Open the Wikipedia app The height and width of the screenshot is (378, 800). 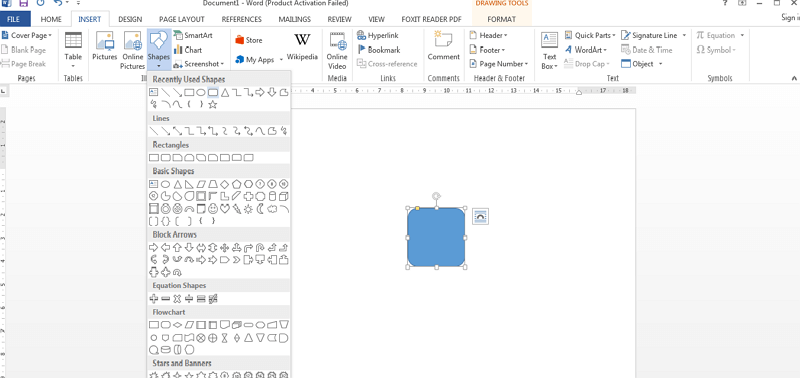point(302,47)
